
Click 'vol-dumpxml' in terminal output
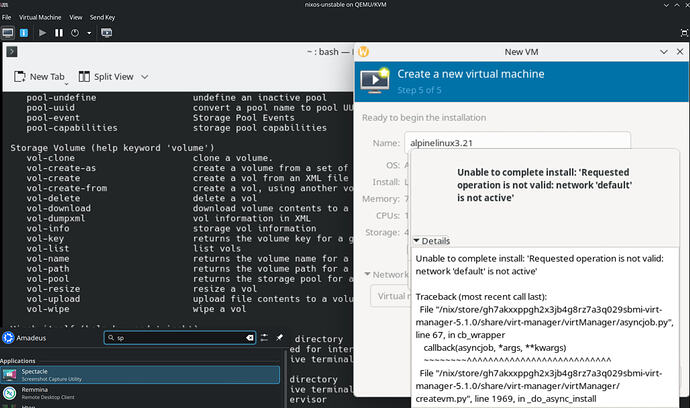click(x=55, y=218)
